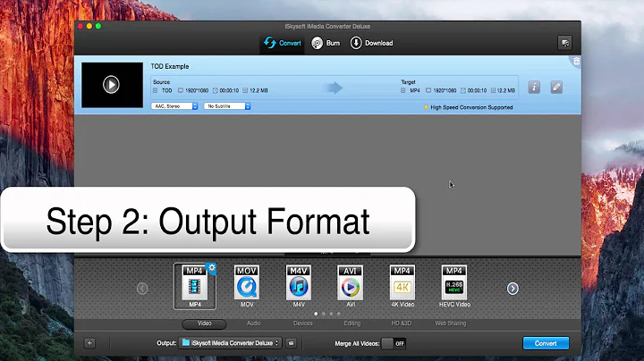Open the media browser icon at top right

[564, 43]
